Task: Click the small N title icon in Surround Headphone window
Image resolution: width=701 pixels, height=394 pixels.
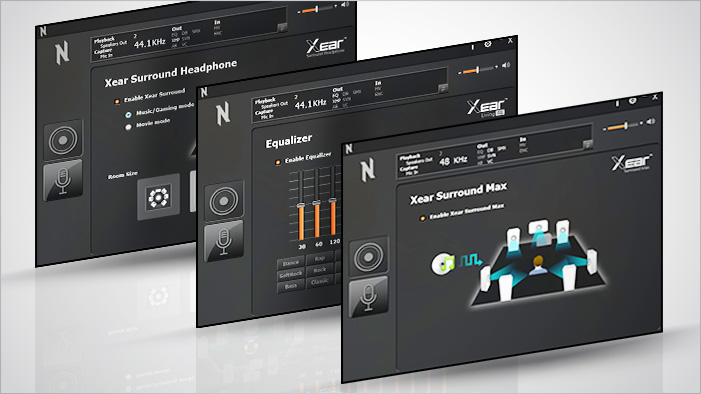Action: point(43,31)
